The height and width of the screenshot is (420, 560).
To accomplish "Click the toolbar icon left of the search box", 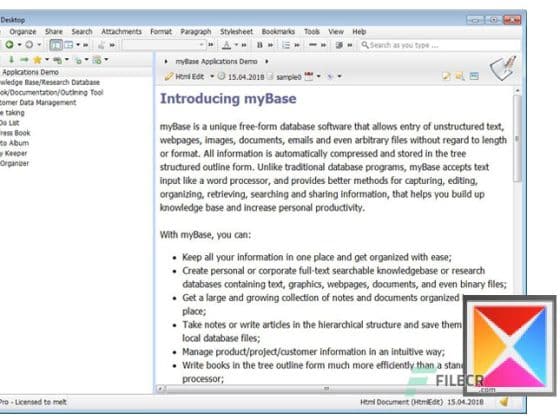I will pos(339,45).
